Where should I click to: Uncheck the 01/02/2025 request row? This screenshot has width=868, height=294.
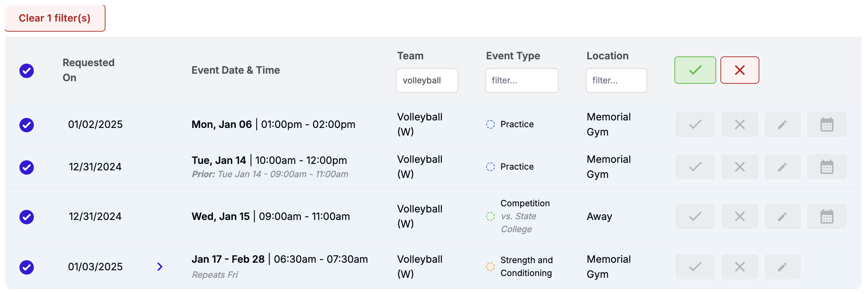[27, 125]
